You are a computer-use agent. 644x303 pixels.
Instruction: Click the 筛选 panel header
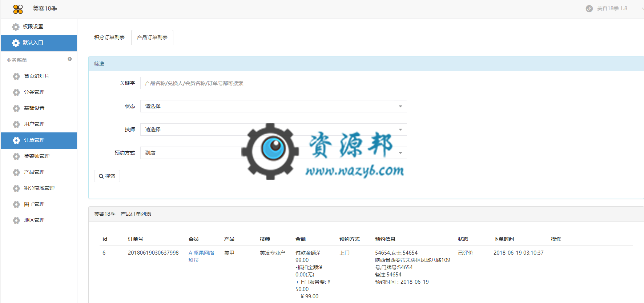coord(366,64)
